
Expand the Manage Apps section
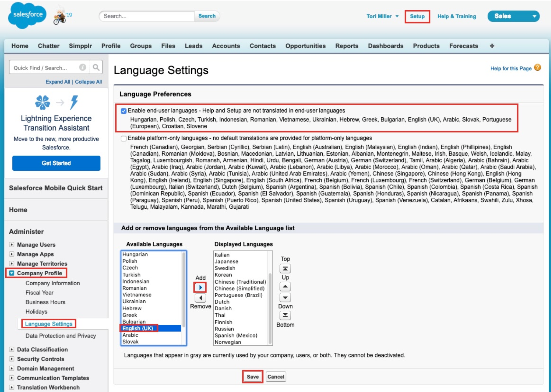tap(11, 254)
